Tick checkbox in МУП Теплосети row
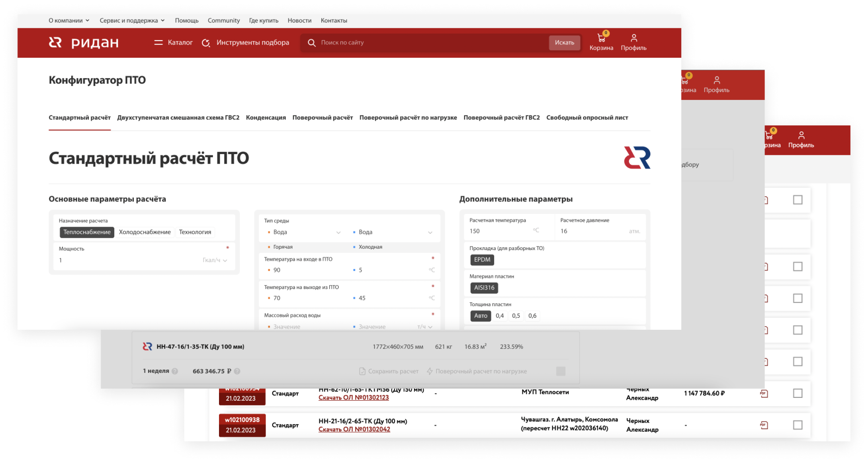Image resolution: width=868 pixels, height=462 pixels. click(798, 393)
